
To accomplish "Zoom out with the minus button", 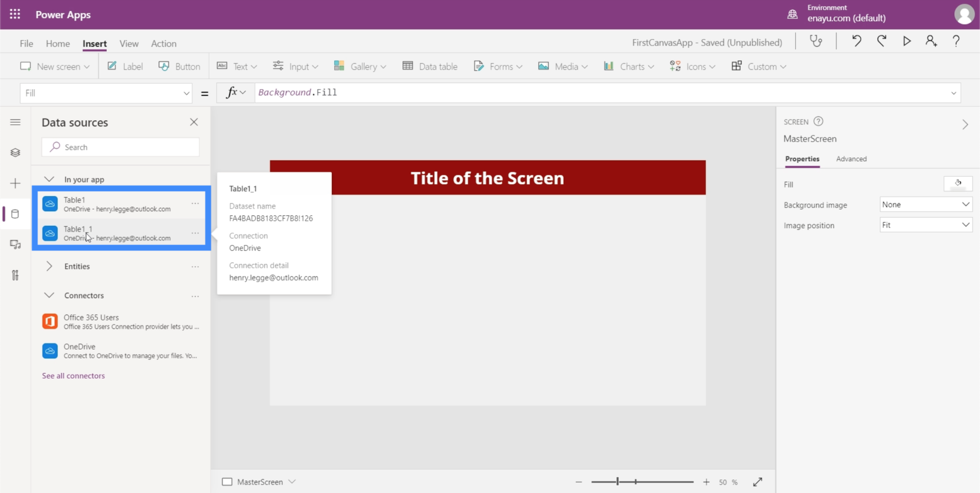I will (579, 482).
